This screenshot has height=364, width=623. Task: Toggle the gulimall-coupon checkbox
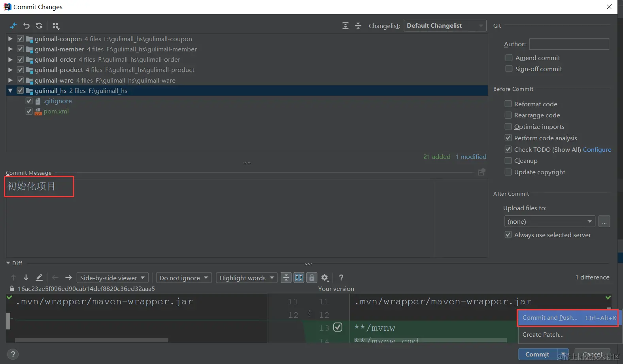(20, 39)
